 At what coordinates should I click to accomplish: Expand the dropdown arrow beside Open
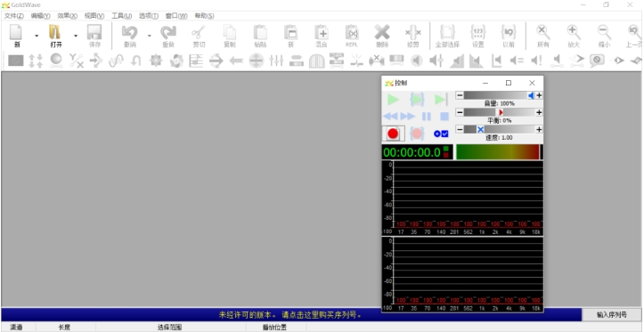click(76, 36)
